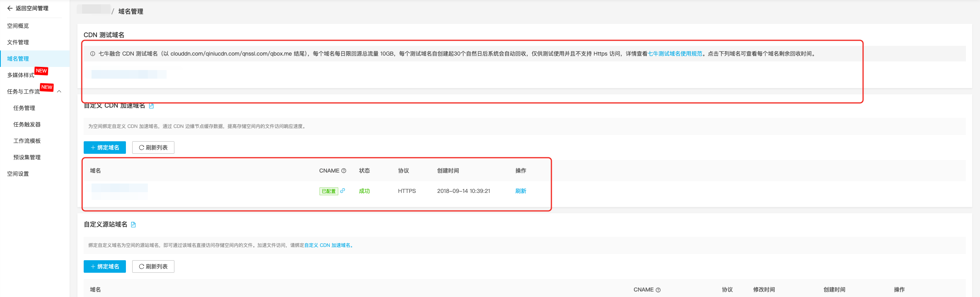
Task: Click the info icon before 七牛融合 CDN notice
Action: pyautogui.click(x=93, y=54)
